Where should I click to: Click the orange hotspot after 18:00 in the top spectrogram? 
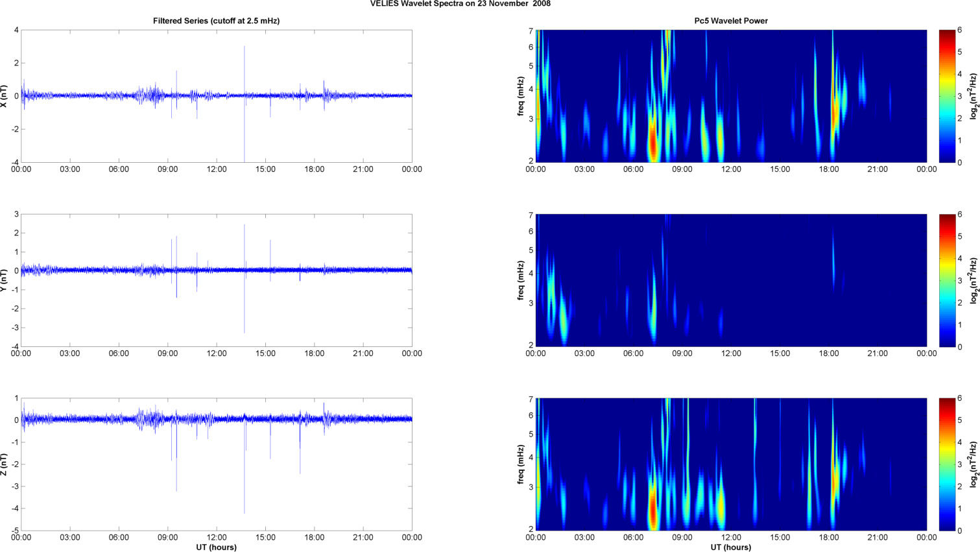[835, 110]
